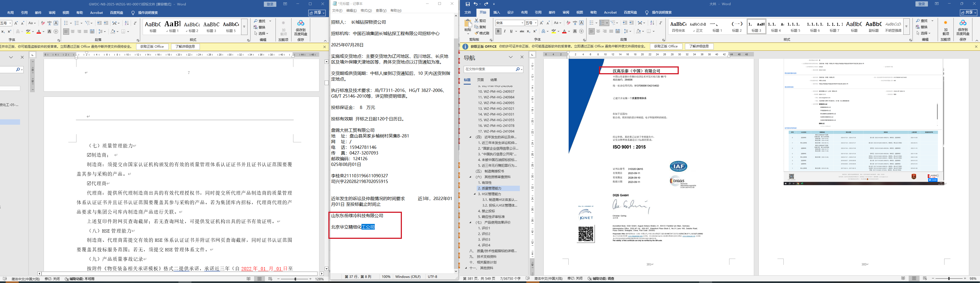Collapse the (七) 产品使用效果评价 tree node

click(470, 223)
